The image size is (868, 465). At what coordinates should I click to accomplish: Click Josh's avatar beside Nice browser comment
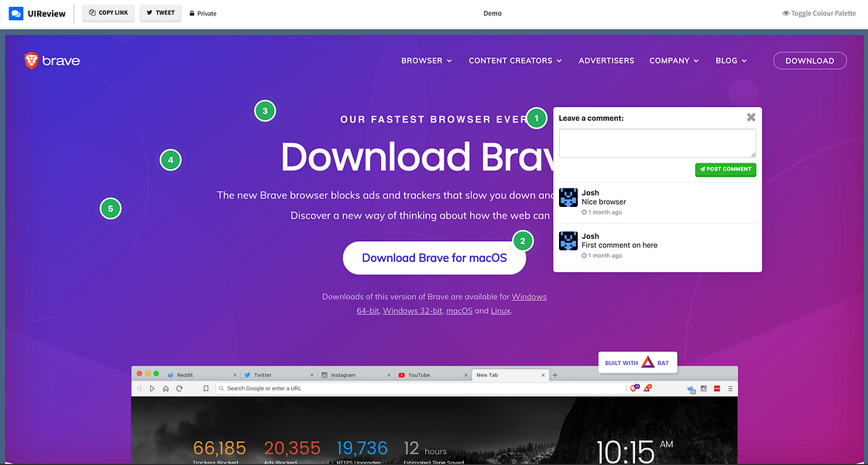tap(568, 198)
